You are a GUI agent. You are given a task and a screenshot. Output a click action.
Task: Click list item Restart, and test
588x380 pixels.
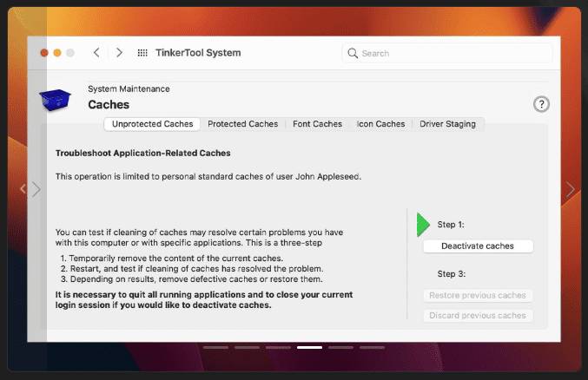tap(192, 269)
